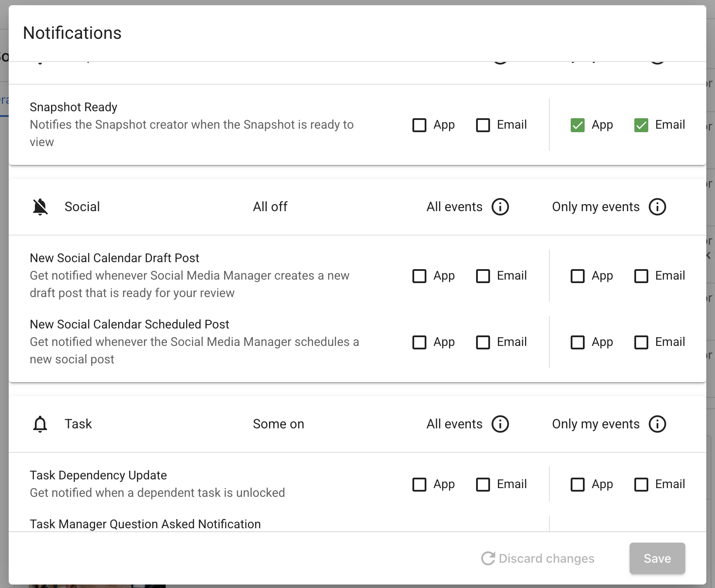Check Only my events Email for Draft Post
The image size is (715, 588).
tap(641, 276)
